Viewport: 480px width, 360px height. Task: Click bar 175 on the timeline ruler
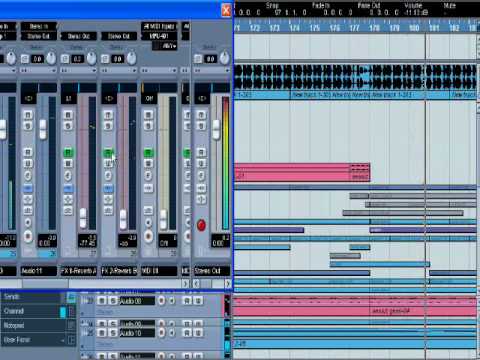coord(315,28)
